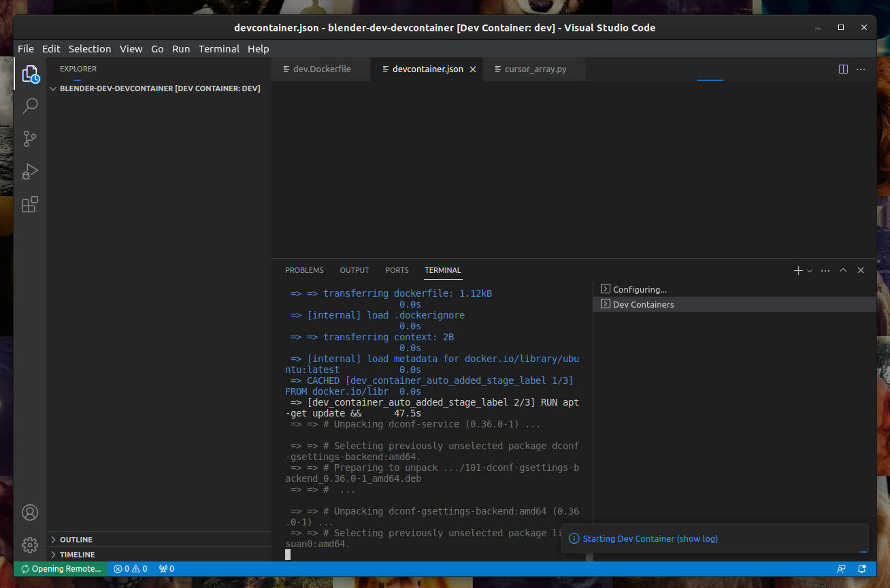Open editor More Actions ellipsis
Viewport: 890px width, 588px height.
[x=861, y=69]
